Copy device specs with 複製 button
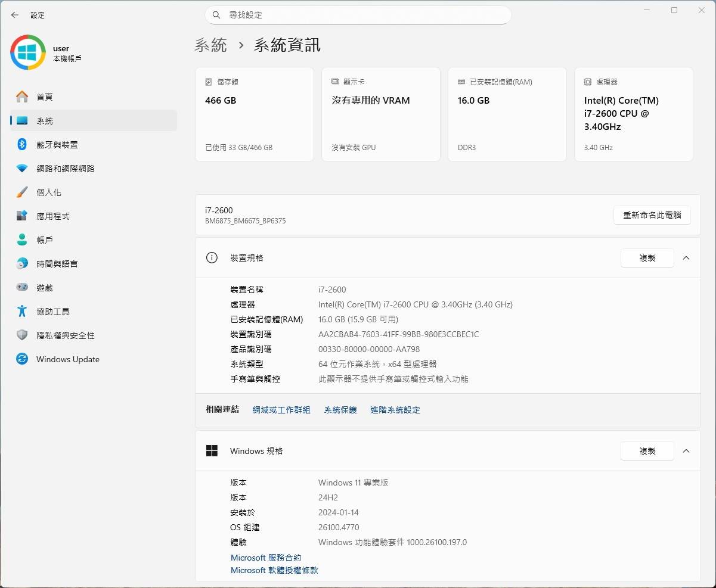The height and width of the screenshot is (588, 716). point(647,258)
